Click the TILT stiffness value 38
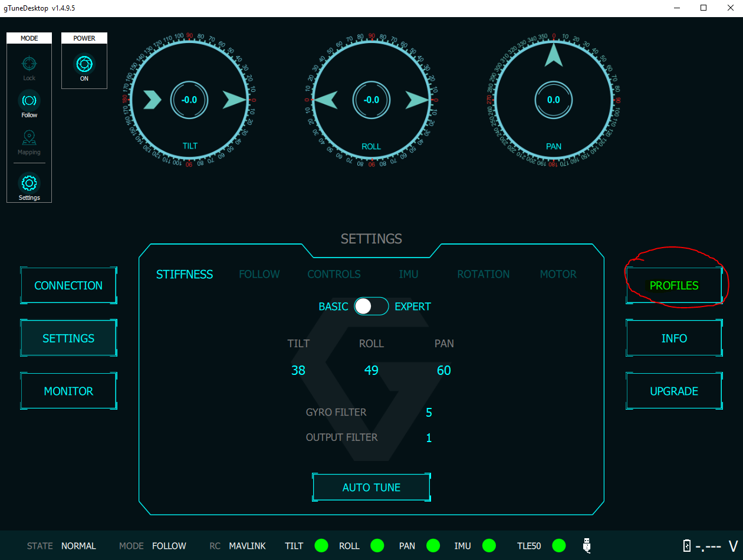Screen dimensions: 743x560 [298, 370]
